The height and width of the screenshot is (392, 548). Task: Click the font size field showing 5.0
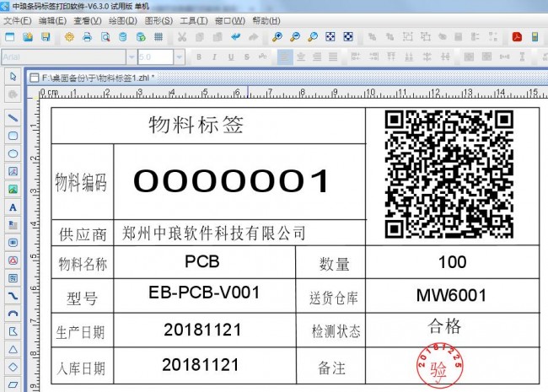tap(155, 57)
